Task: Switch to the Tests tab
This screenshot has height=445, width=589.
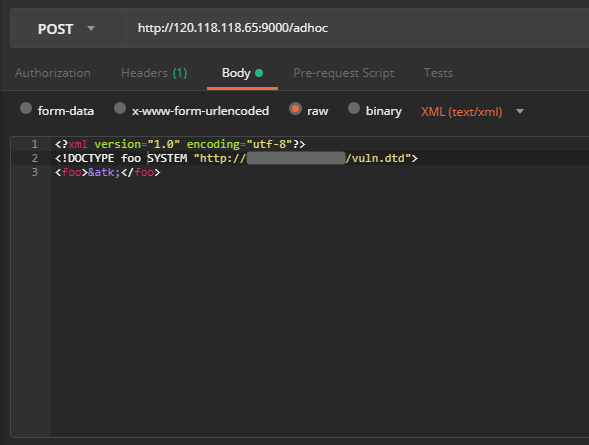Action: [438, 73]
